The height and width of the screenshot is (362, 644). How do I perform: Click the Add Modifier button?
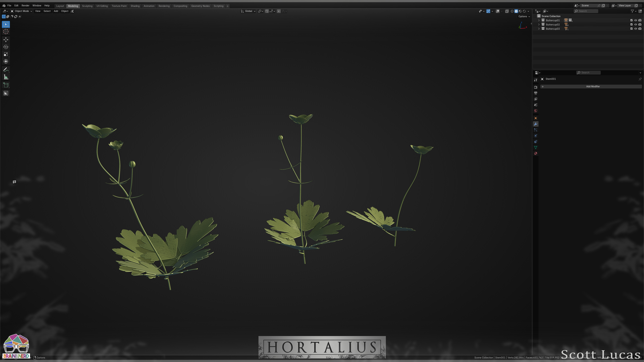(x=591, y=86)
